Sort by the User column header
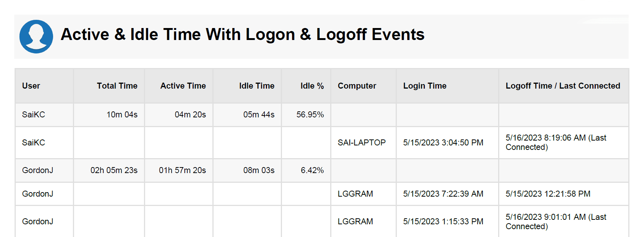 pyautogui.click(x=31, y=86)
